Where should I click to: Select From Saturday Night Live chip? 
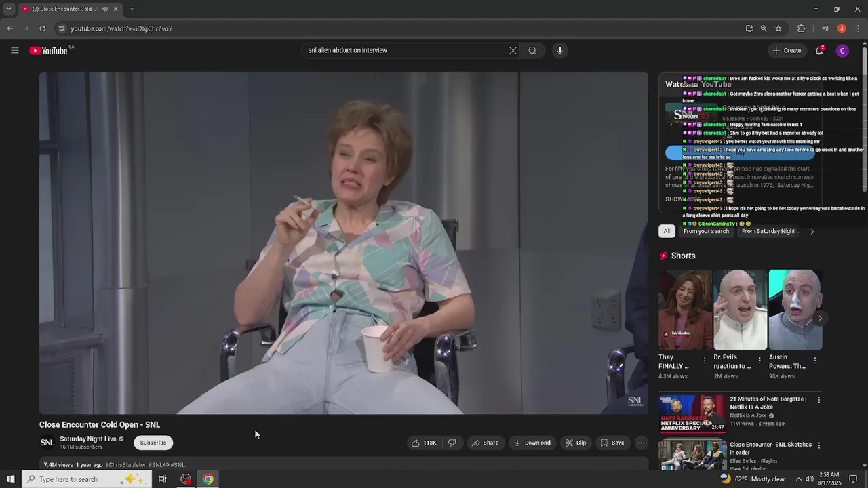coord(770,232)
